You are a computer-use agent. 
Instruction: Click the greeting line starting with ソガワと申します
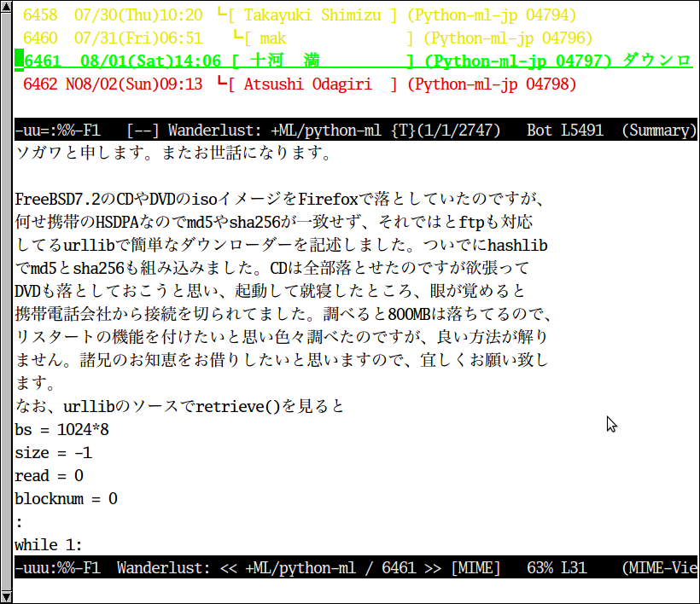tap(173, 153)
